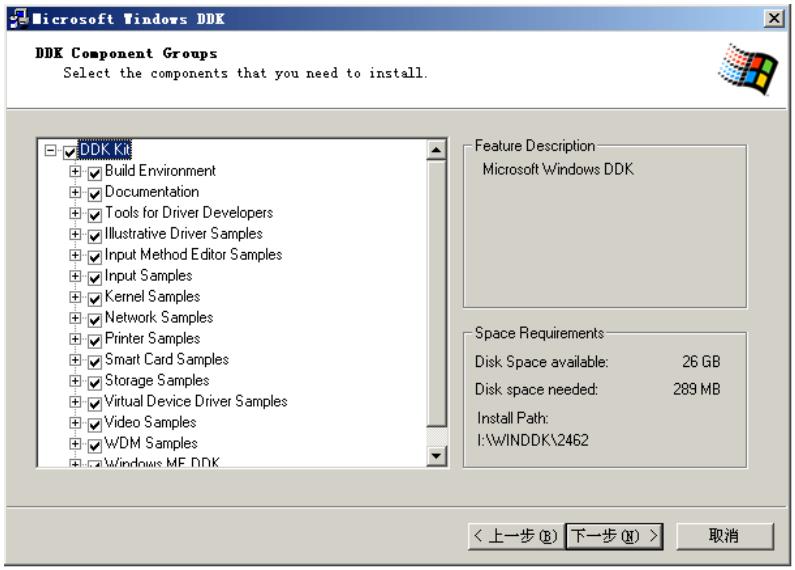Expand the Network Samples node
This screenshot has height=570, width=795.
75,318
